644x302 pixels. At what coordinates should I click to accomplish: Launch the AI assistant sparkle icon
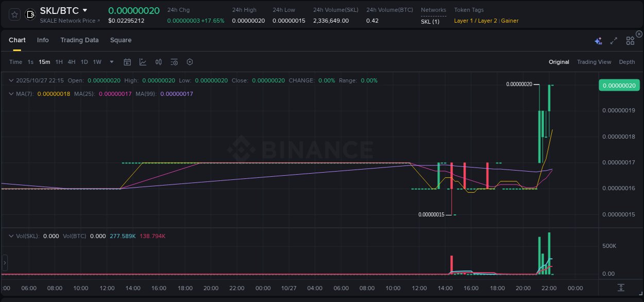(x=598, y=40)
